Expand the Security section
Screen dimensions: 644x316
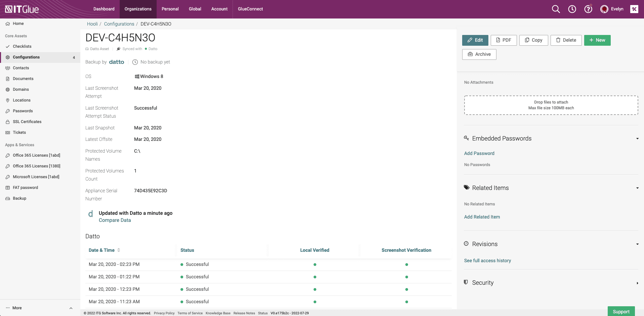(x=637, y=283)
